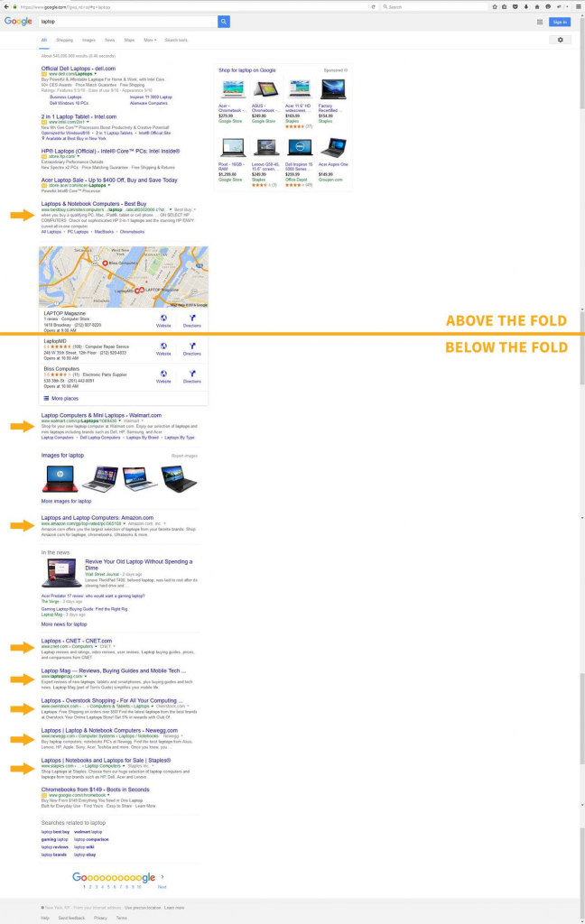The width and height of the screenshot is (585, 924).
Task: Open Website icon for LAPTOP Magazine
Action: coord(163,320)
